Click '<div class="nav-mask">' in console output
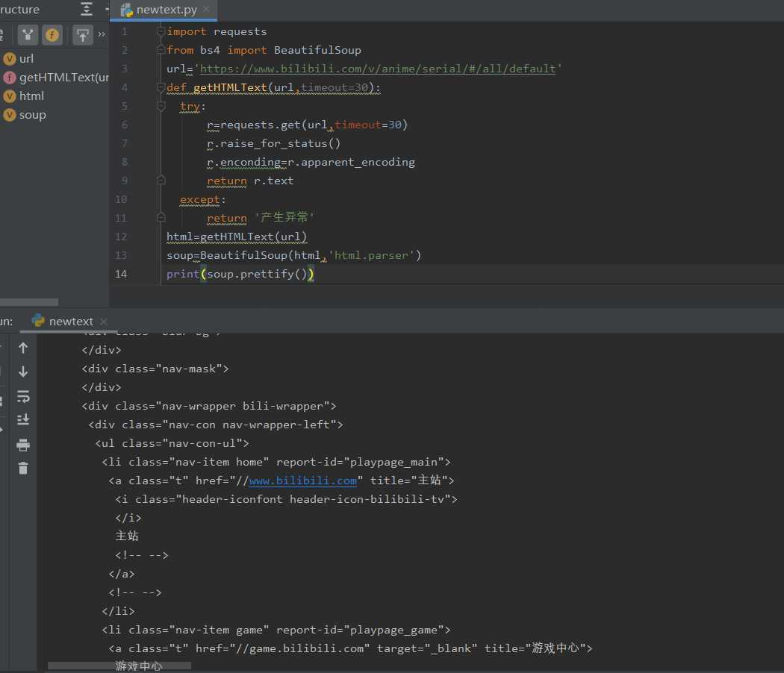This screenshot has height=673, width=784. 155,369
